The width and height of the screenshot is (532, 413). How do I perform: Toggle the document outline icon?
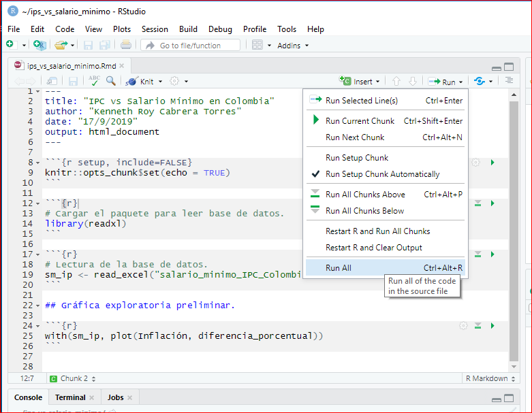click(509, 81)
